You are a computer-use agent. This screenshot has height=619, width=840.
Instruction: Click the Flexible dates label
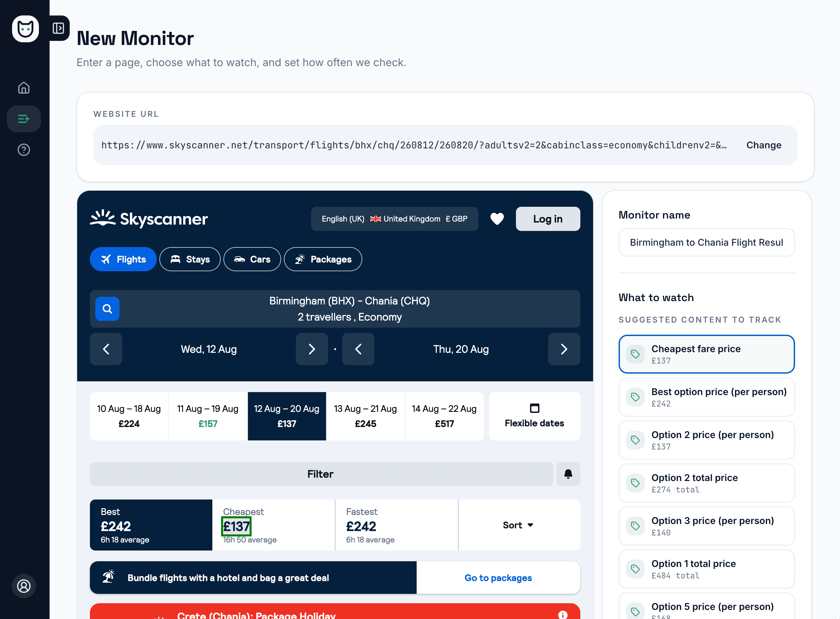coord(534,423)
